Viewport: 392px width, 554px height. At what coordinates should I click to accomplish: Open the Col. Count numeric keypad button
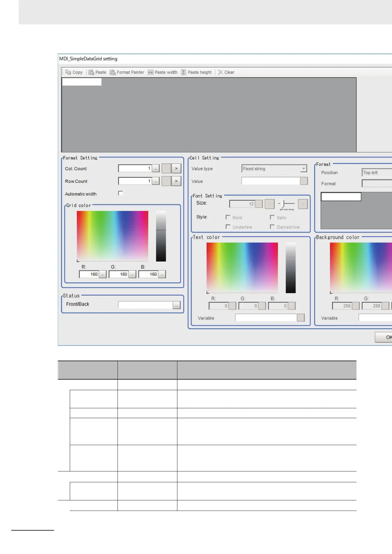[x=156, y=168]
